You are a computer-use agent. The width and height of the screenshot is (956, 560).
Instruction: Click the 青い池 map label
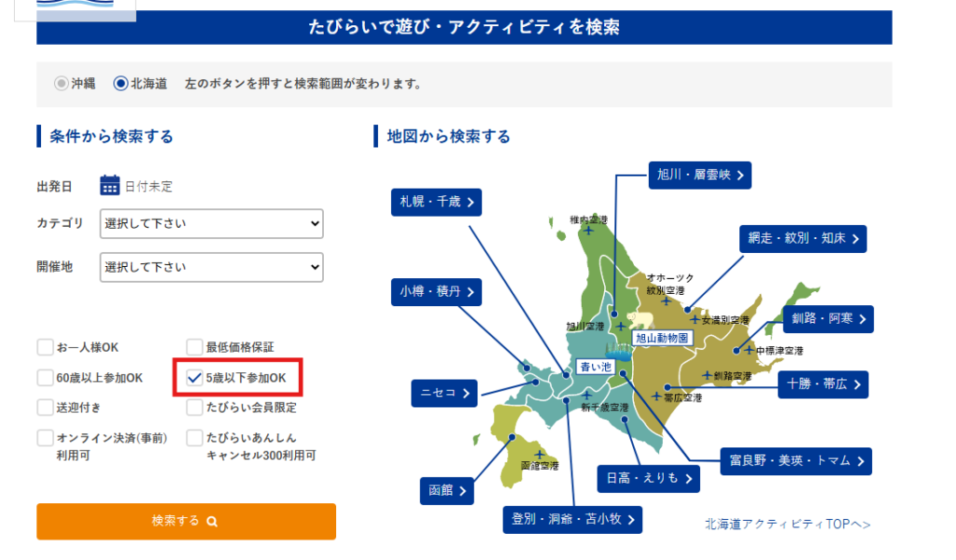pos(595,367)
